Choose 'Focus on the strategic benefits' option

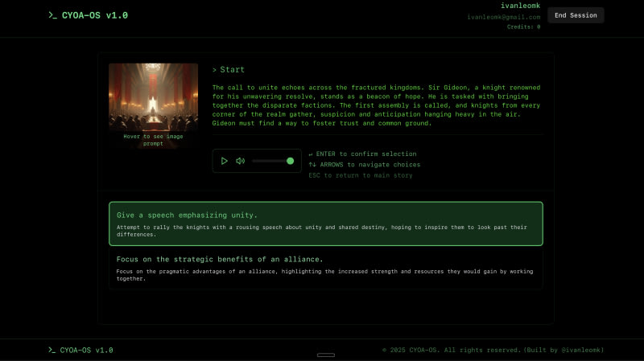325,269
